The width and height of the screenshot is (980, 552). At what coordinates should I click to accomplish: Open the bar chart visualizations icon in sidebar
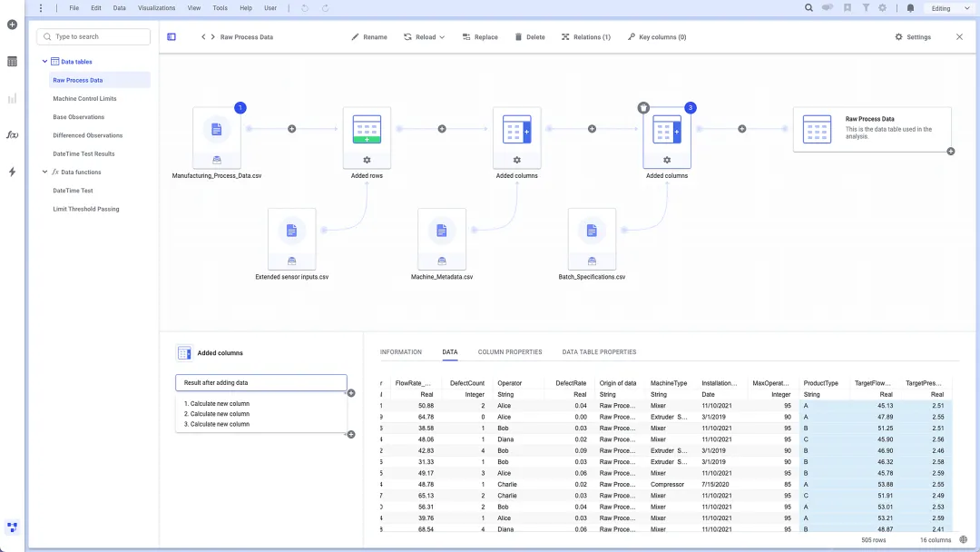point(12,98)
